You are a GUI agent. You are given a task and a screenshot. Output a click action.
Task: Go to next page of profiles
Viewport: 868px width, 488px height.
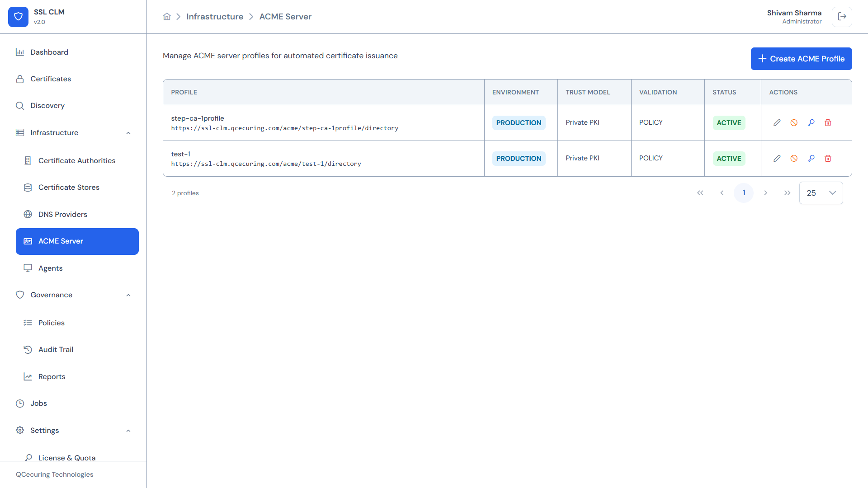tap(765, 193)
